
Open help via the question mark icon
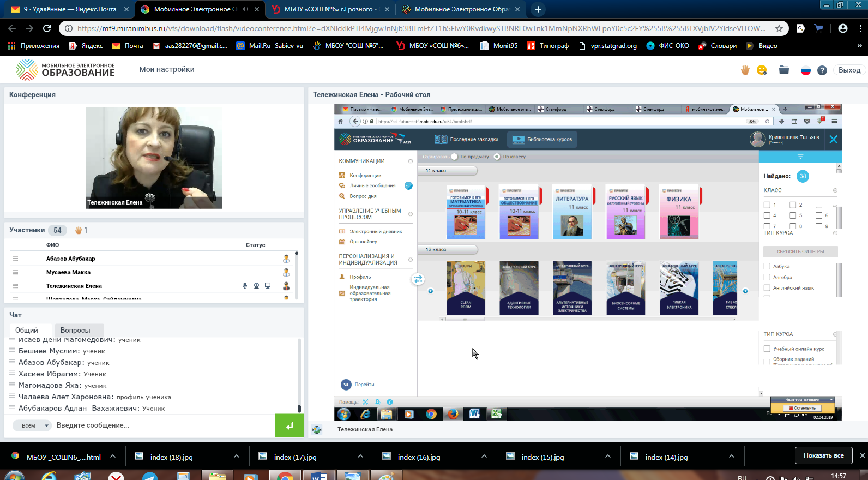(822, 70)
